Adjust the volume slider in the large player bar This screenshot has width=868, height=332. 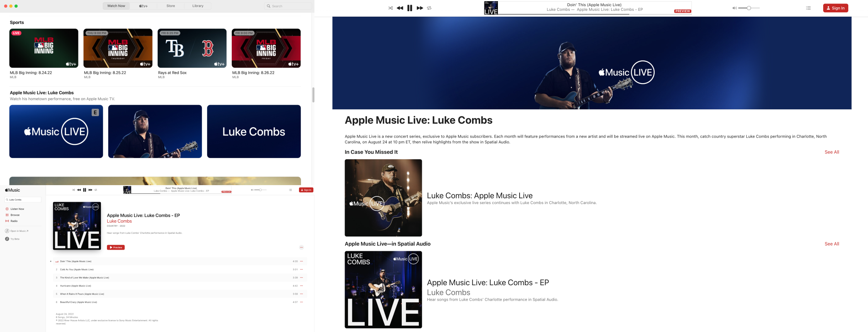point(749,8)
